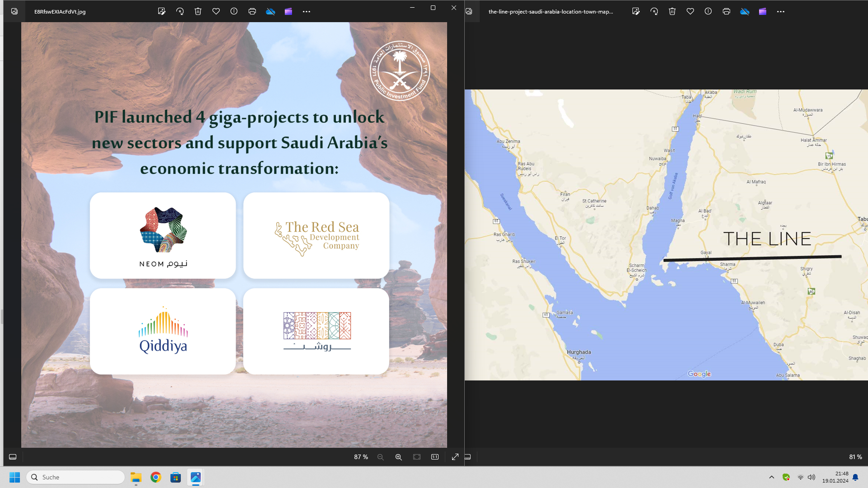This screenshot has height=488, width=868.
Task: Click OneDrive cloud icon in left Photos window
Action: pos(270,11)
